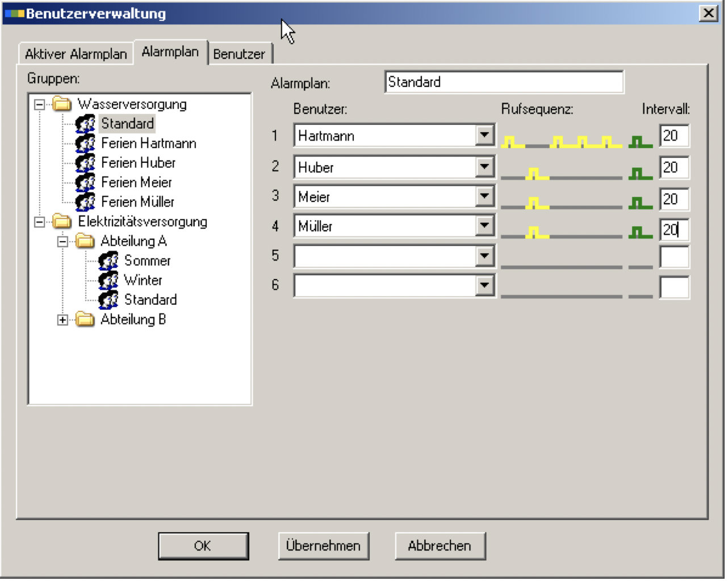
Task: Click the Abteilung B folder icon
Action: pos(85,319)
